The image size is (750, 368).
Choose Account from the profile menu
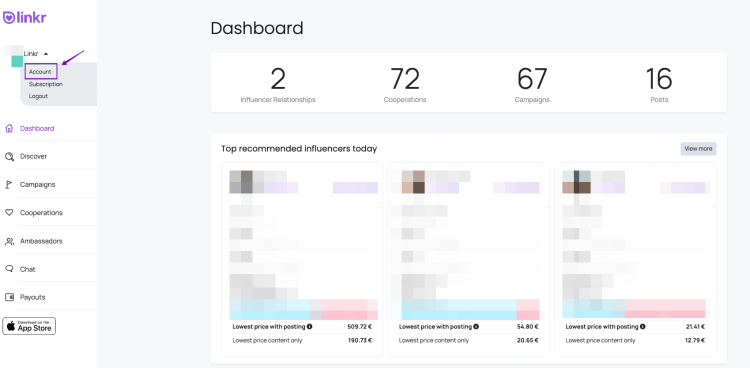click(40, 72)
